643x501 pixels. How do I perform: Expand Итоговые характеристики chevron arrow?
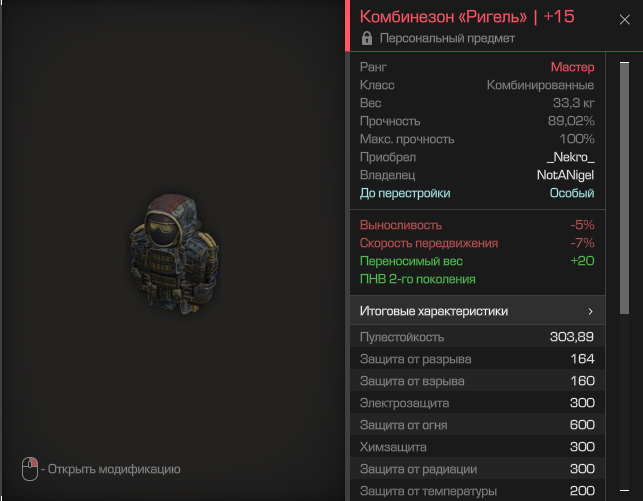pos(590,311)
